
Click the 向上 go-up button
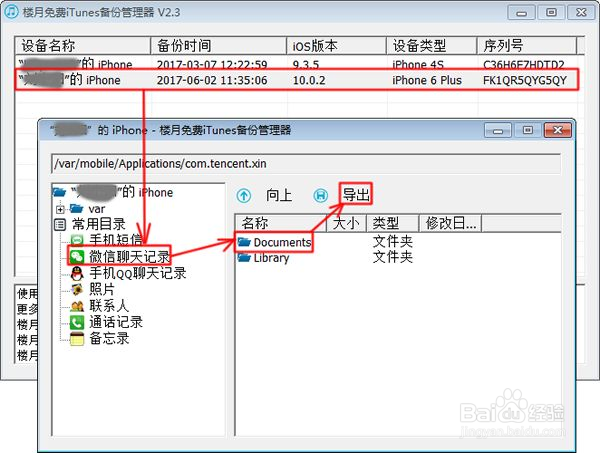[x=279, y=195]
